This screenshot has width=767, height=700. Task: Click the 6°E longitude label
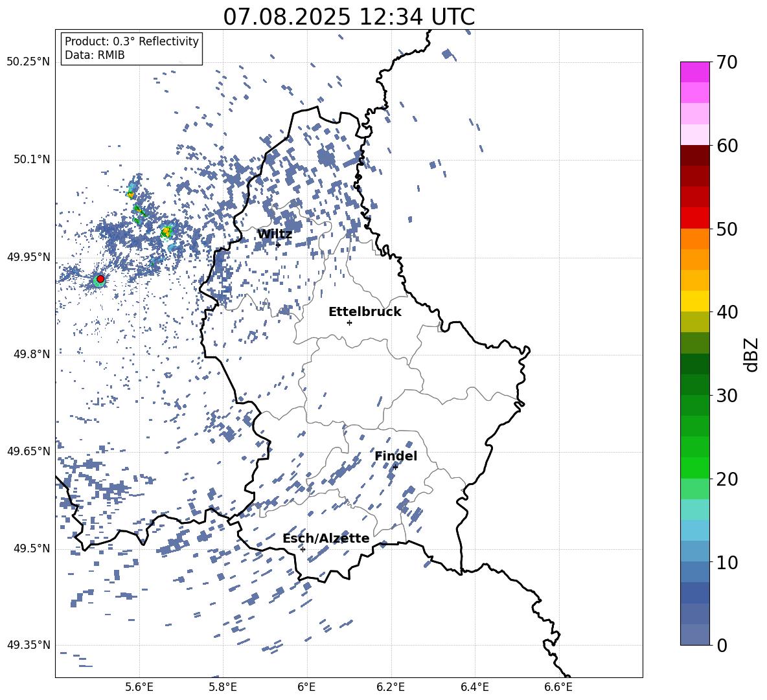pos(306,687)
